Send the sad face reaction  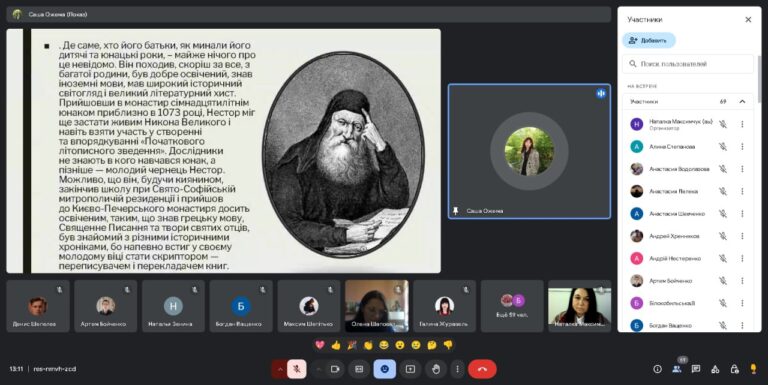coord(416,345)
